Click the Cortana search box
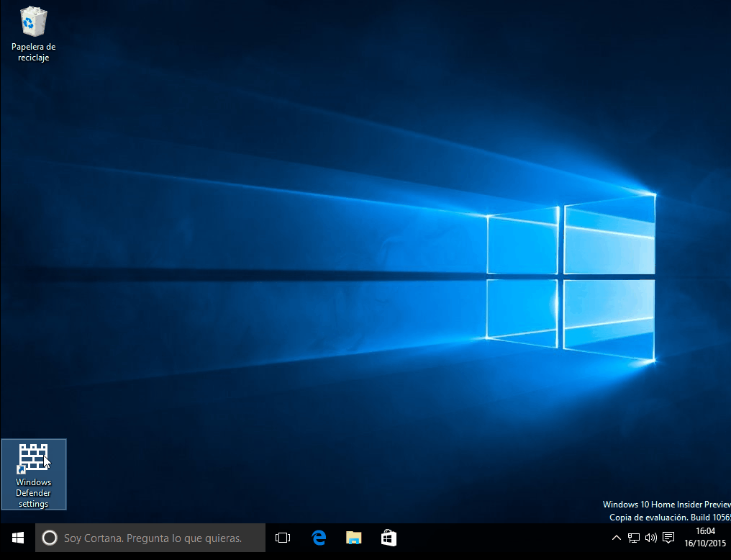The height and width of the screenshot is (560, 731). click(150, 538)
